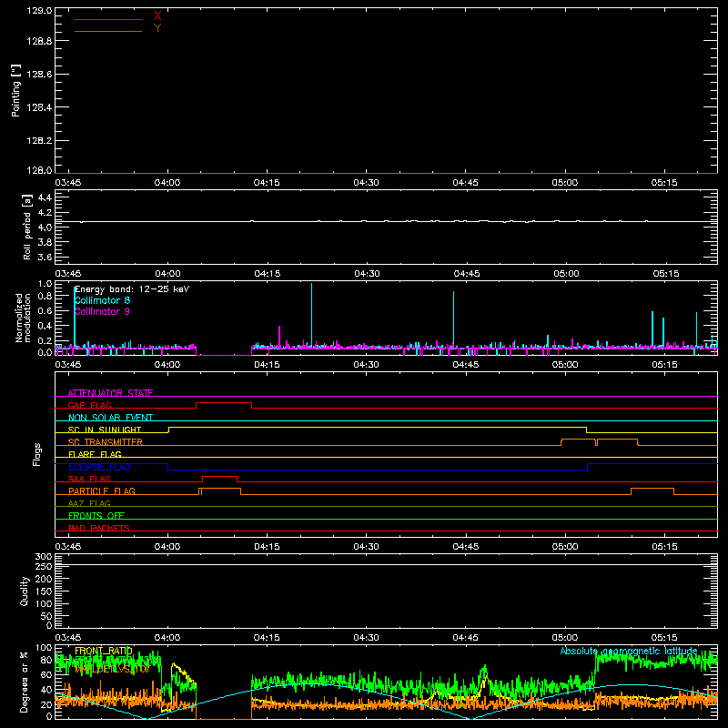Click the NON_SOLAR_EVENT flag label

click(110, 418)
